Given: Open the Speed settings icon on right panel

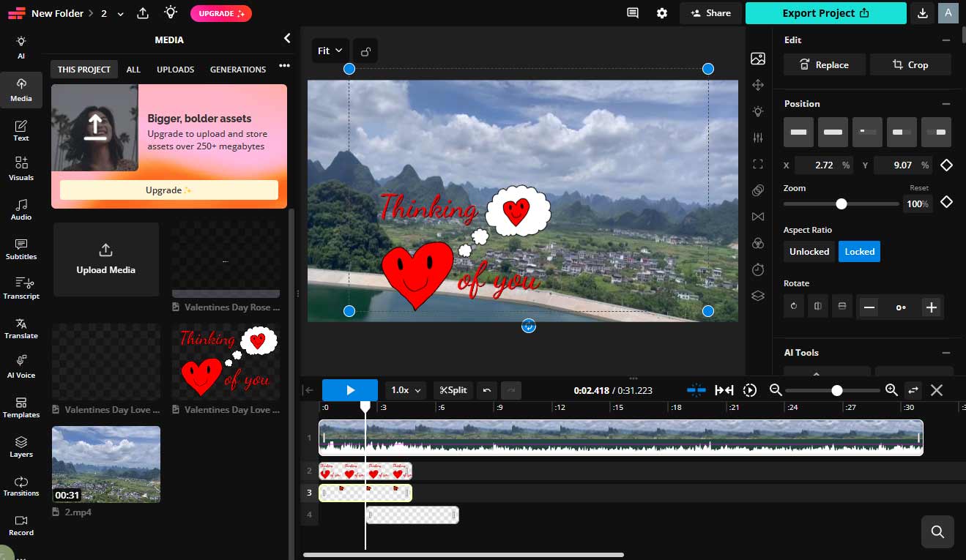Looking at the screenshot, I should [x=758, y=269].
